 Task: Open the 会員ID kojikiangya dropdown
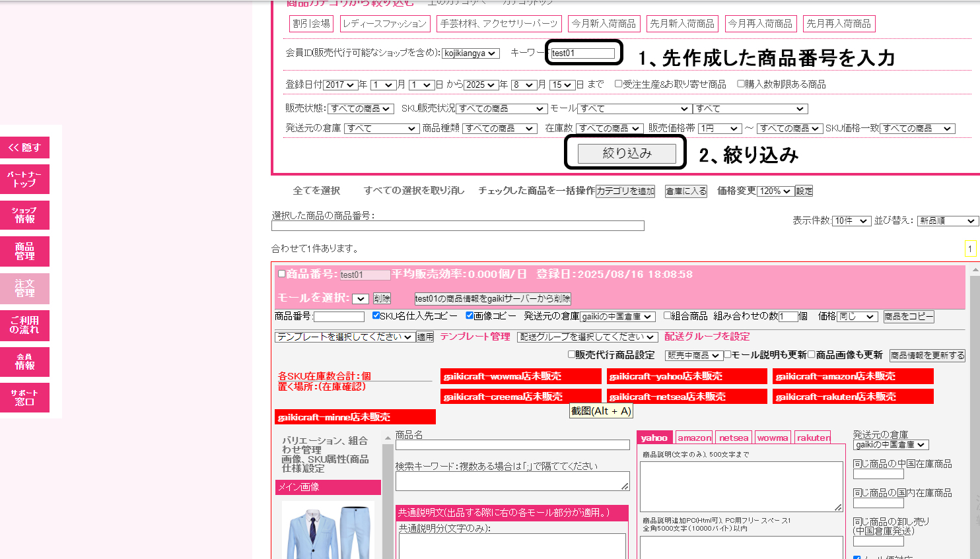[x=470, y=53]
